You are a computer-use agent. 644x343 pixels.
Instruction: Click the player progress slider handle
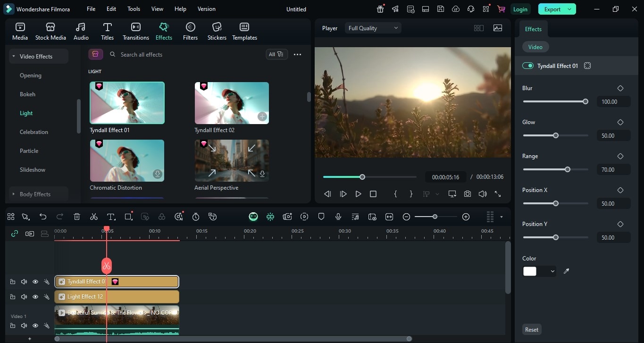pyautogui.click(x=362, y=177)
